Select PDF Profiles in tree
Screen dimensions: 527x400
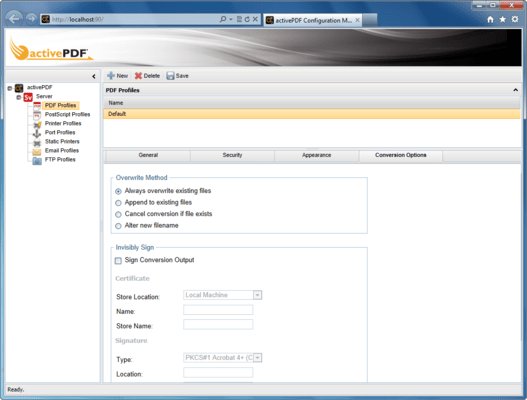pyautogui.click(x=60, y=106)
